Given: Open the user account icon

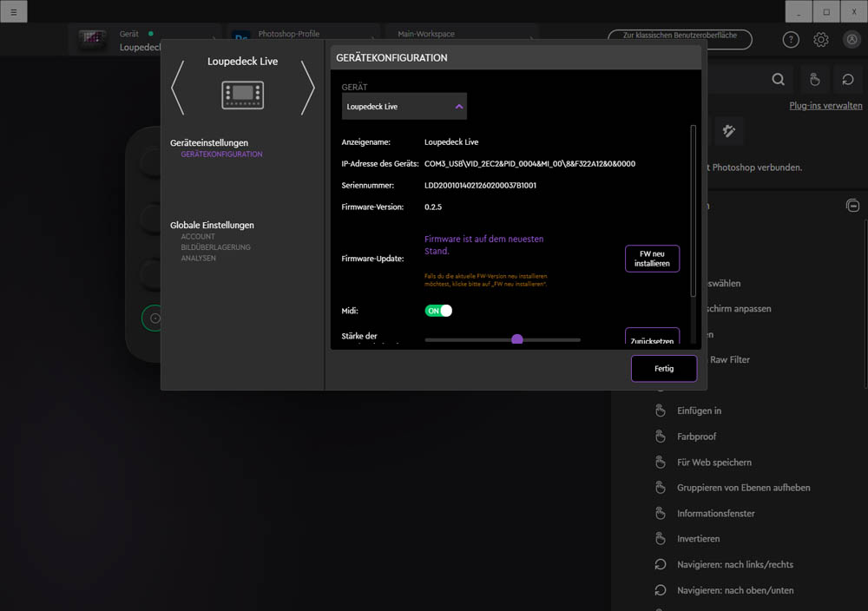Looking at the screenshot, I should tap(852, 40).
